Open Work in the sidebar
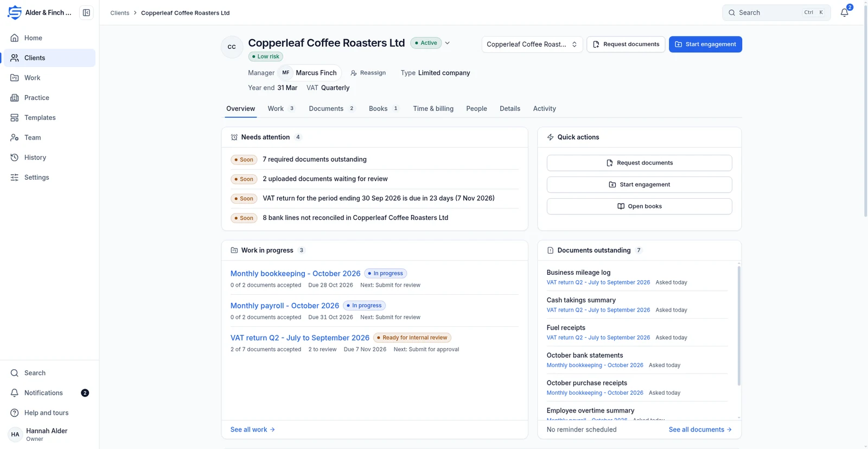868x449 pixels. (49, 78)
